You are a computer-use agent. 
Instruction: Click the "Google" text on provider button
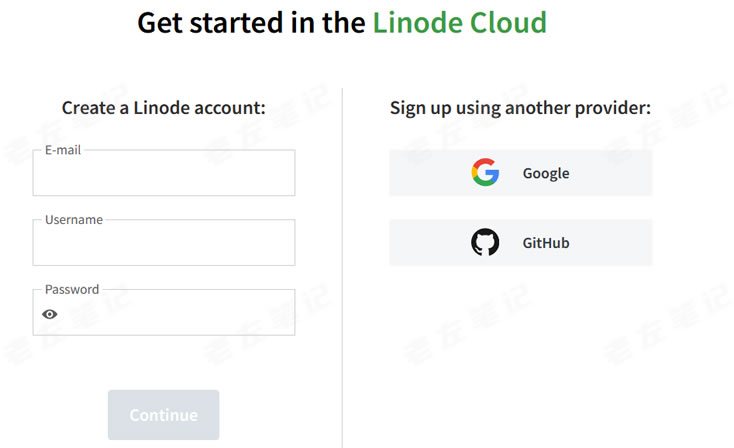pos(545,173)
